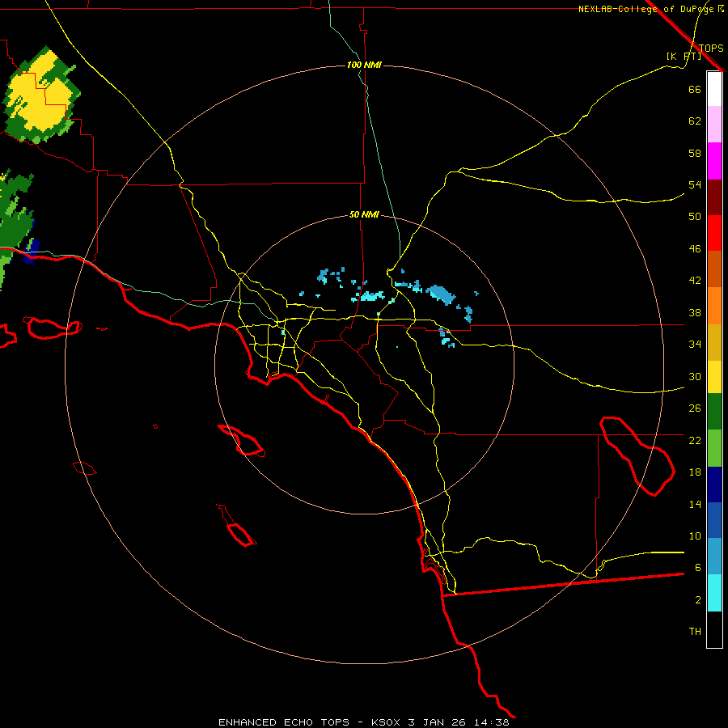Select the 26 legend label
Viewport: 728px width, 728px height.
tap(695, 408)
